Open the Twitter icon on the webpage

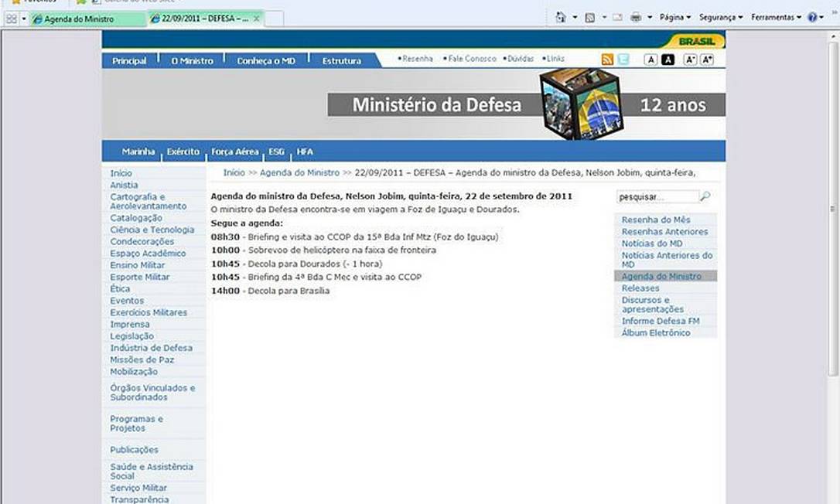[x=623, y=60]
